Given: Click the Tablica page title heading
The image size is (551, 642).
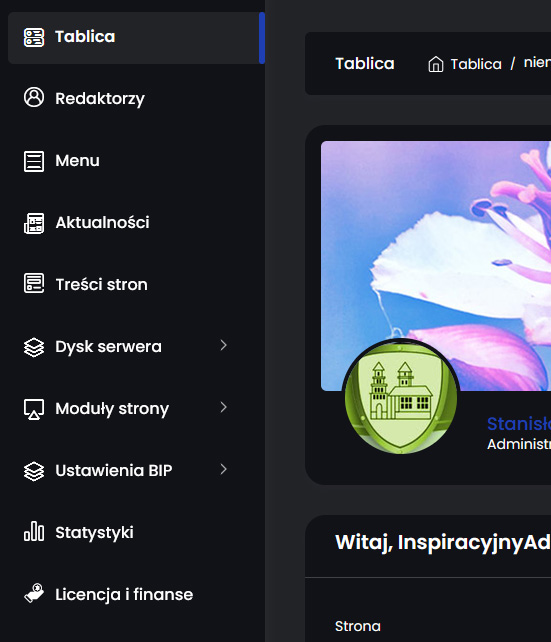Looking at the screenshot, I should tap(365, 63).
